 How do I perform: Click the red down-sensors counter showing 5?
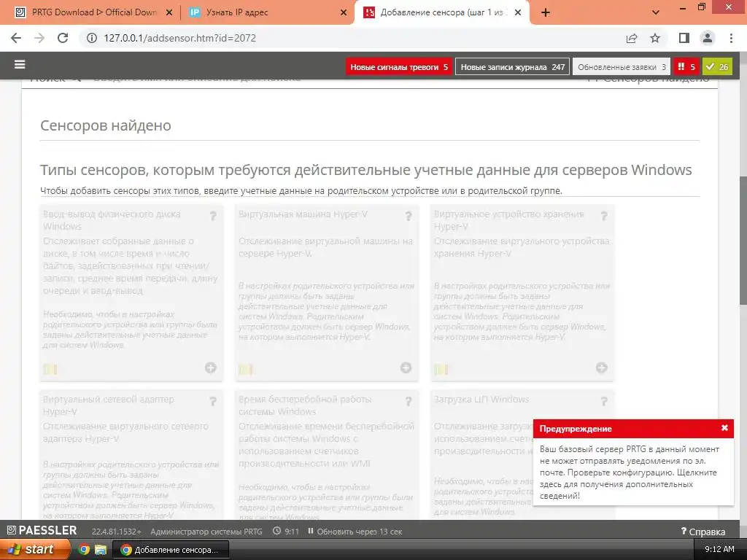click(x=686, y=66)
